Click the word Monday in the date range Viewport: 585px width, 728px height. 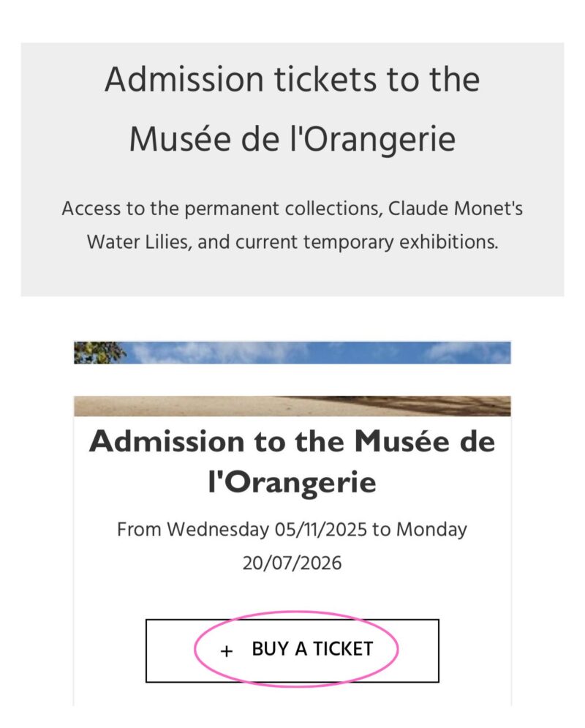coord(431,530)
